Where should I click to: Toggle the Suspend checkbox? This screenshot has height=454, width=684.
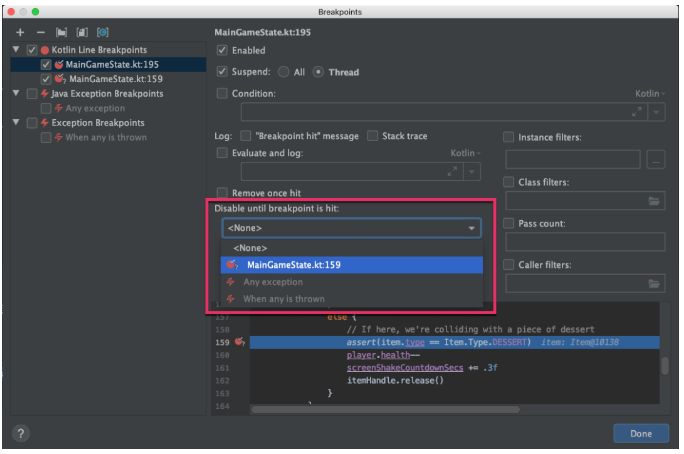coord(222,72)
